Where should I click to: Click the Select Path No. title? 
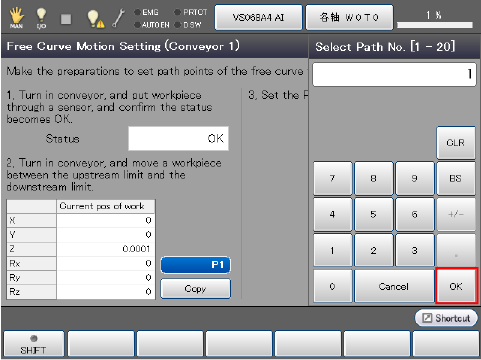[385, 47]
